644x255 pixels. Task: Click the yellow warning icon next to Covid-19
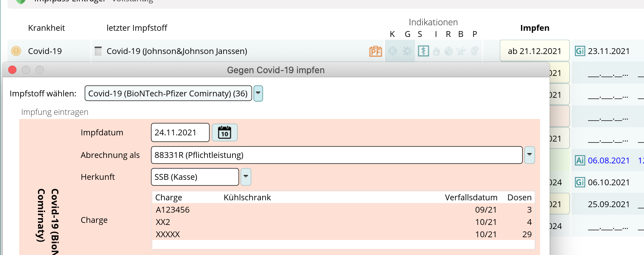click(x=16, y=51)
